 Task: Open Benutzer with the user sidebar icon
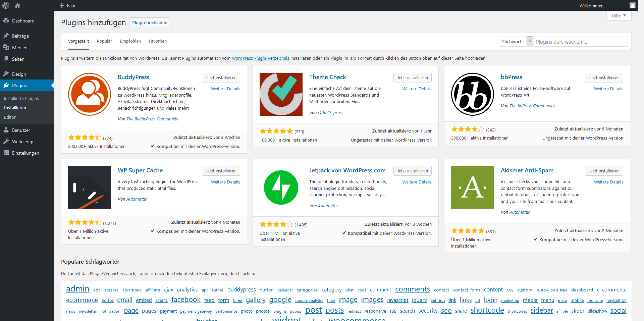(6, 130)
